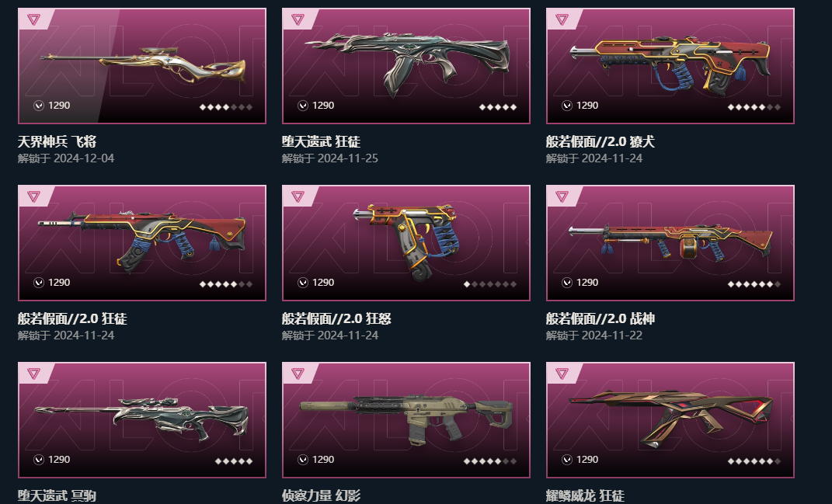
Task: Click VP currency icon on 般若假面//2.0 战神 card
Action: pos(567,282)
